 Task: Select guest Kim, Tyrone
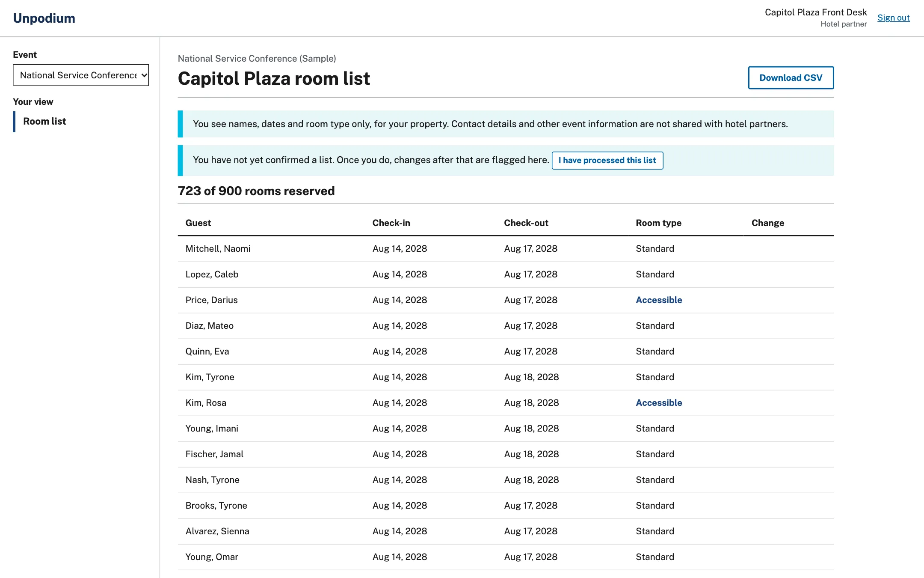point(210,377)
